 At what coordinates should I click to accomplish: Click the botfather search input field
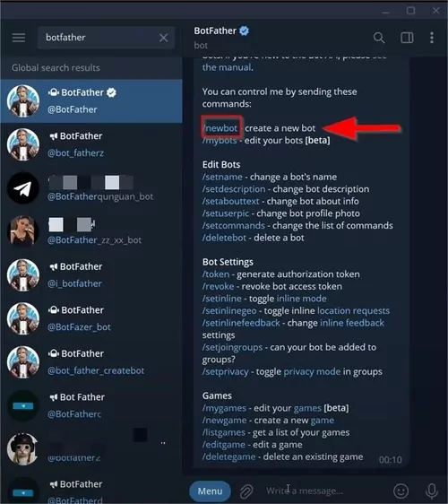click(99, 38)
